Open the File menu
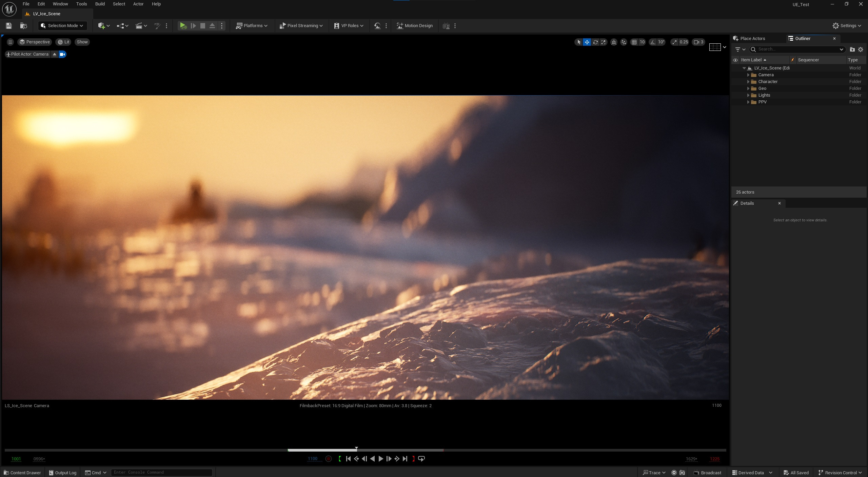Screen dimensions: 868x477 [x=26, y=4]
